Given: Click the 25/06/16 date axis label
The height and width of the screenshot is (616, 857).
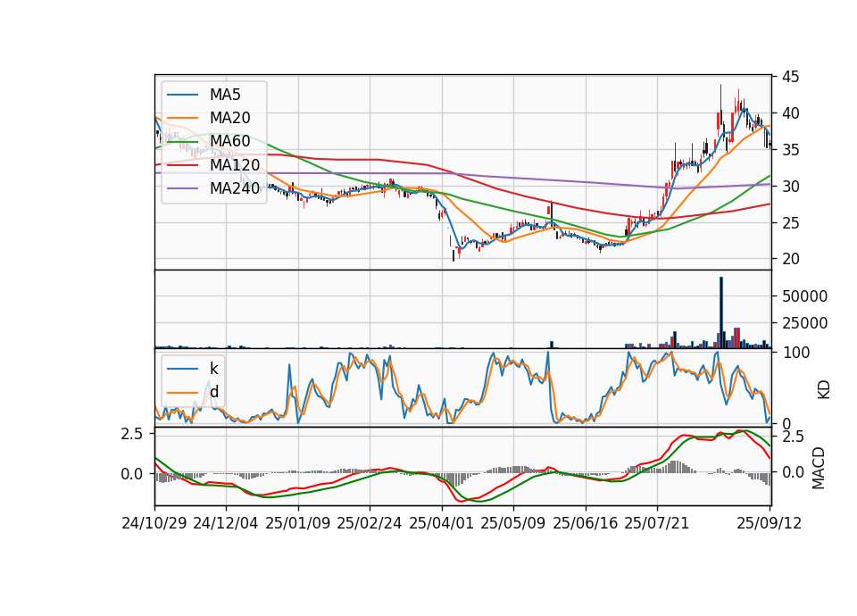Looking at the screenshot, I should pos(586,523).
